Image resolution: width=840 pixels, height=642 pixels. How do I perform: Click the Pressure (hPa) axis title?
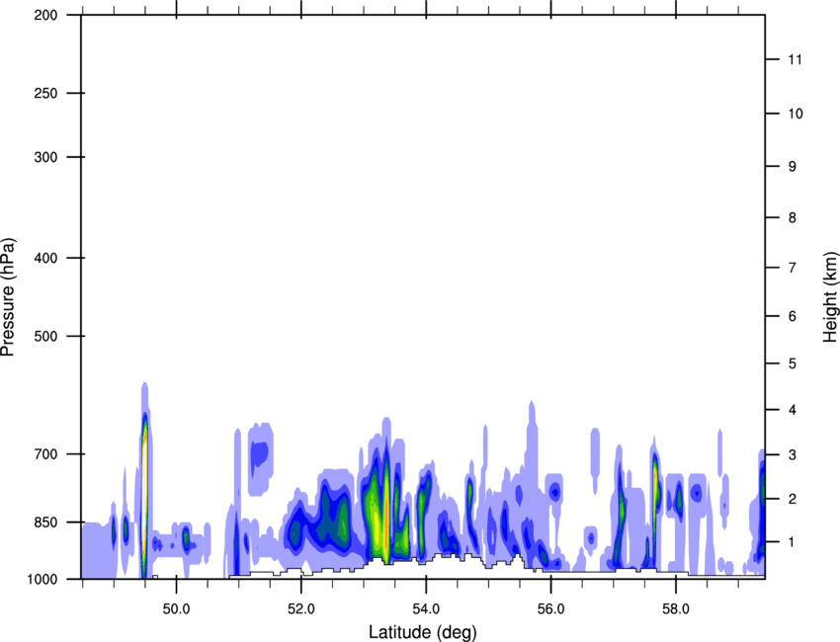(8, 297)
